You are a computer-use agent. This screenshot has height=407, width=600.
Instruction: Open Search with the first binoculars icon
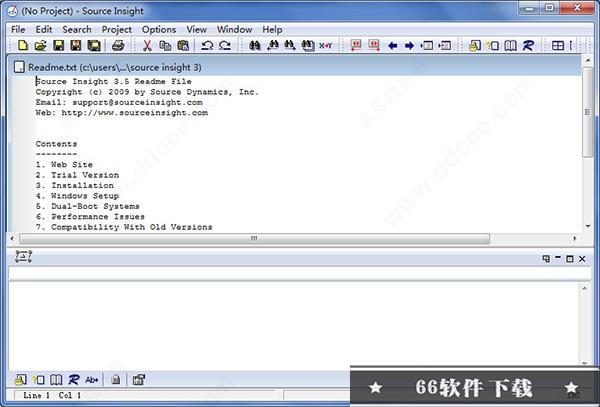[x=254, y=46]
